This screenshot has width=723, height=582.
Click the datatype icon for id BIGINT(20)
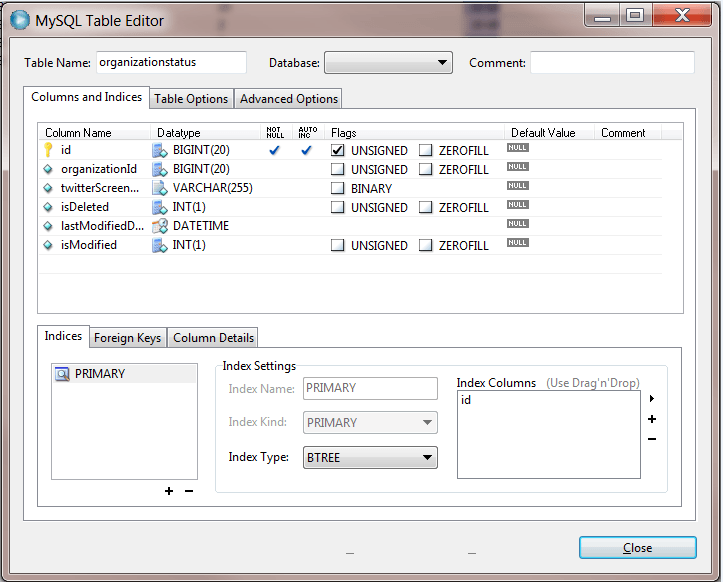pos(160,150)
